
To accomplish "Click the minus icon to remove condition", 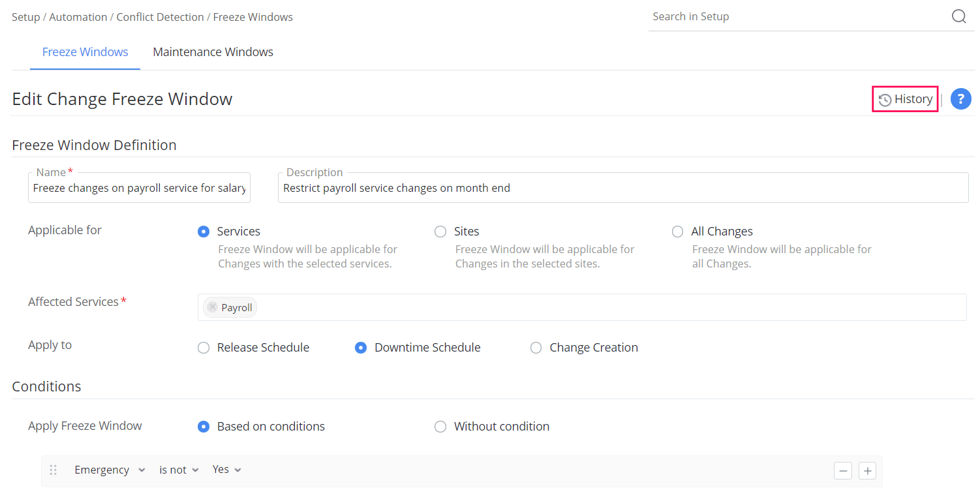I will [843, 471].
